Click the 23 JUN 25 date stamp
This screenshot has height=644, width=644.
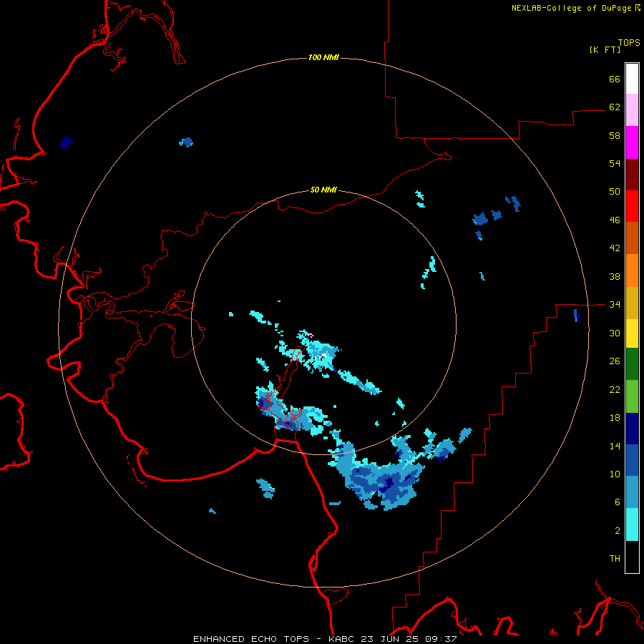[x=389, y=639]
